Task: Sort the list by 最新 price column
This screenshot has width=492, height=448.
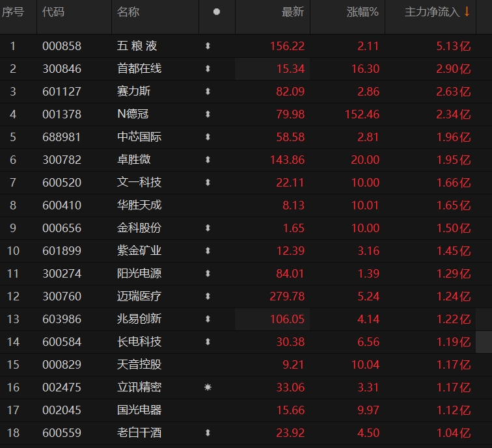Action: click(x=292, y=12)
